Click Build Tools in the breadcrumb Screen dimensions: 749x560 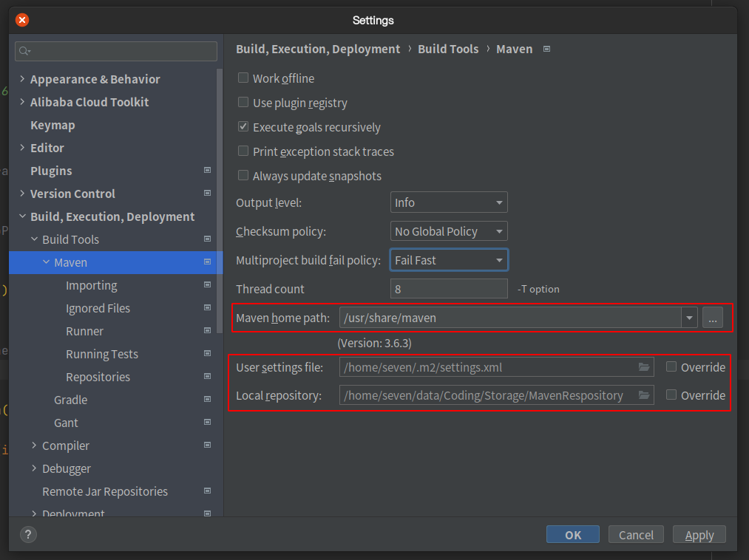coord(448,49)
